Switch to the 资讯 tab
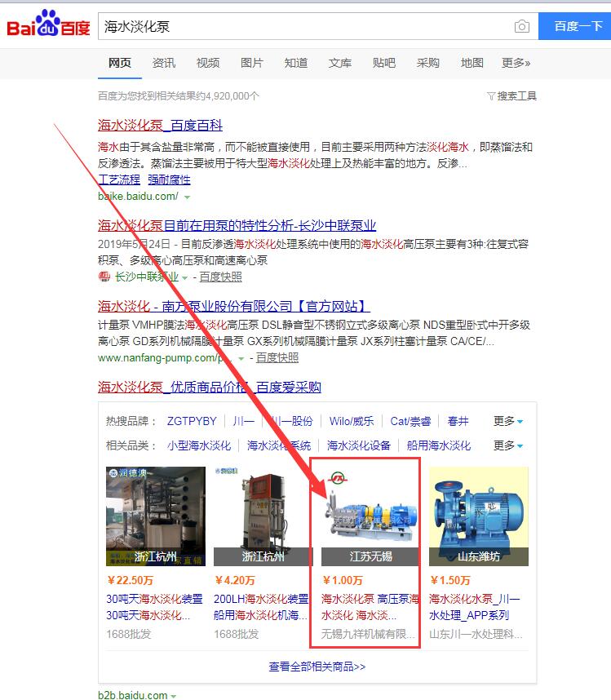 (163, 63)
